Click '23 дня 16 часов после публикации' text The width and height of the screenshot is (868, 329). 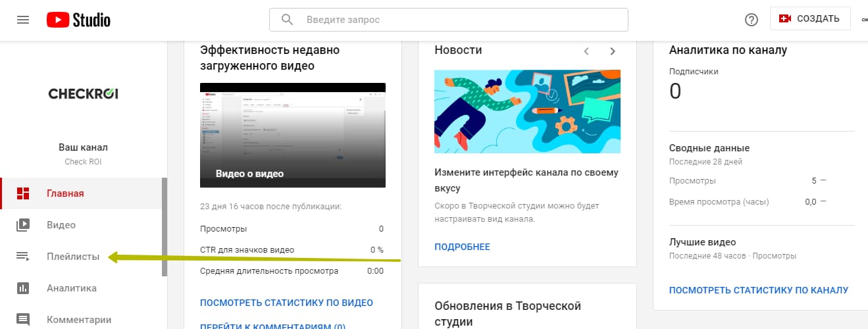270,207
